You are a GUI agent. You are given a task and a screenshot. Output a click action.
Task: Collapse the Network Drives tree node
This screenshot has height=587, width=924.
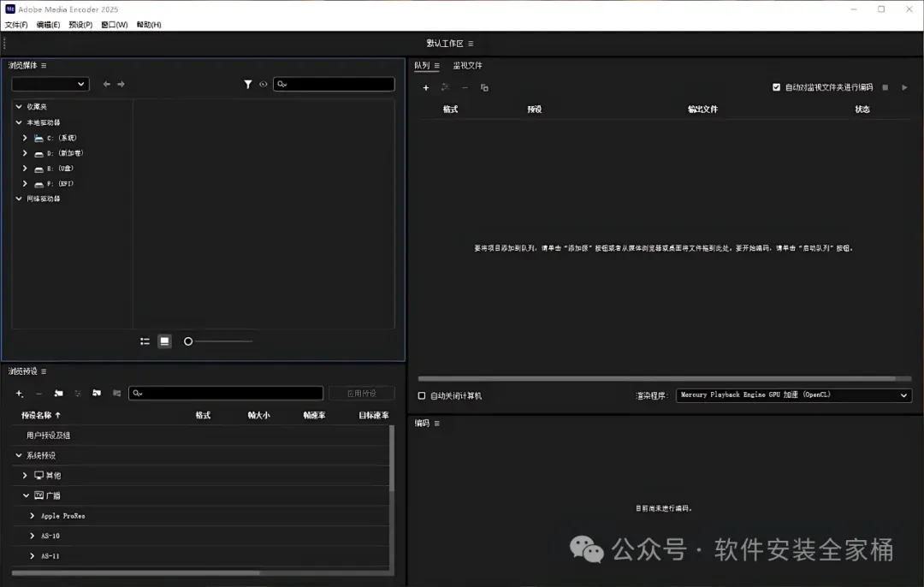(19, 199)
